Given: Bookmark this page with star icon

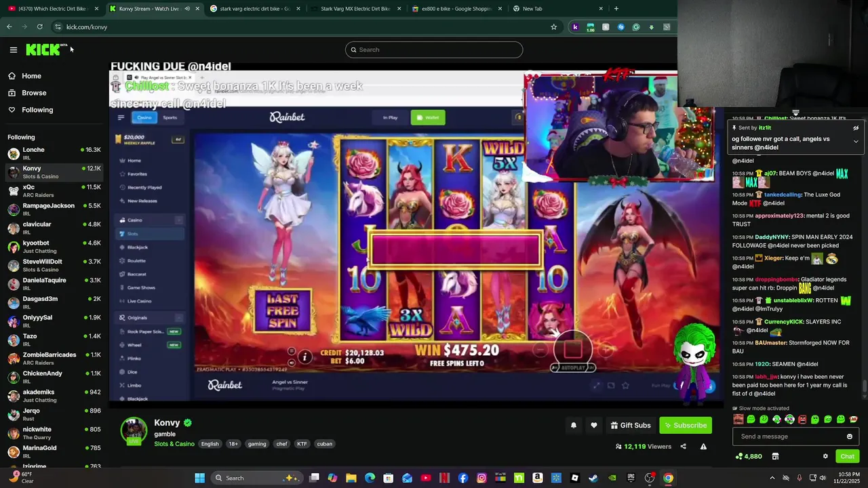Looking at the screenshot, I should [x=553, y=27].
